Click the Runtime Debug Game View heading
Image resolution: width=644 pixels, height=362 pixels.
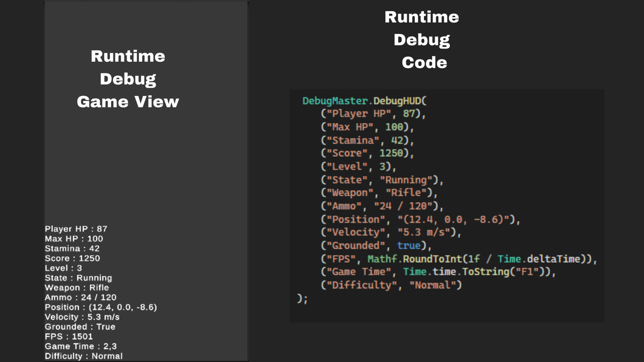point(128,79)
